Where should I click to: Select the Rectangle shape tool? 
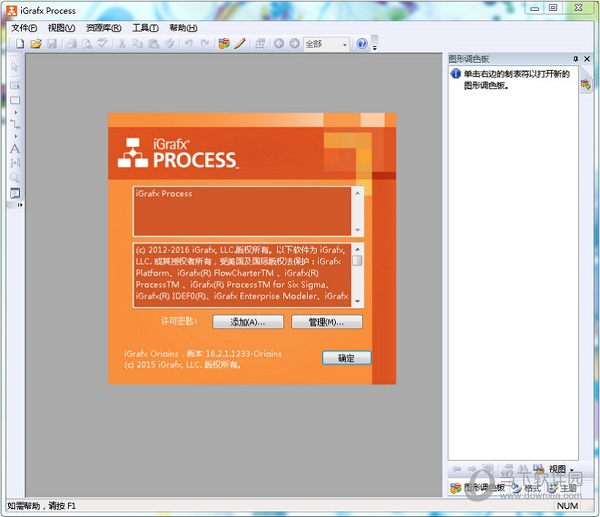(15, 101)
